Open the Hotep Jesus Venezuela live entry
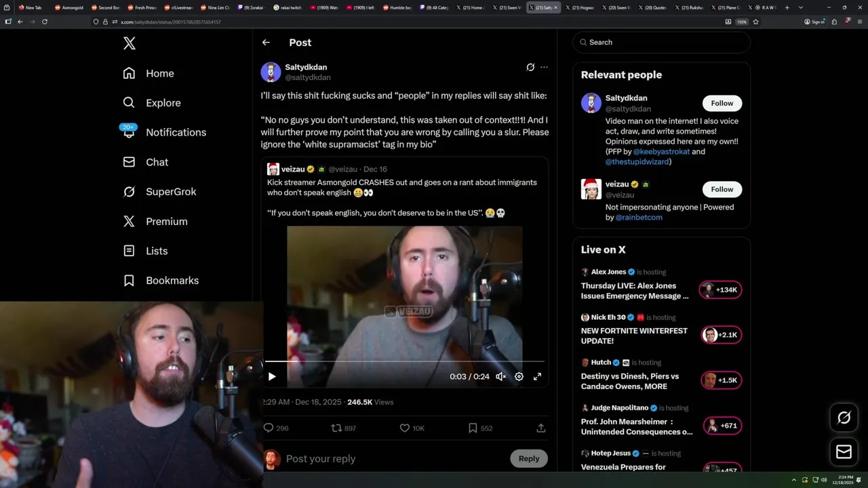Screen dimensions: 868x488 (x=661, y=461)
